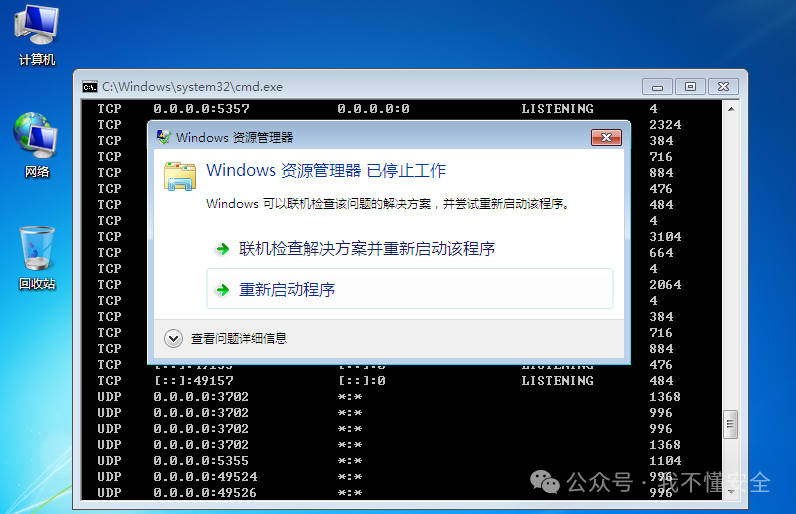Click the cmd.exe title bar icon
796x514 pixels.
[90, 87]
